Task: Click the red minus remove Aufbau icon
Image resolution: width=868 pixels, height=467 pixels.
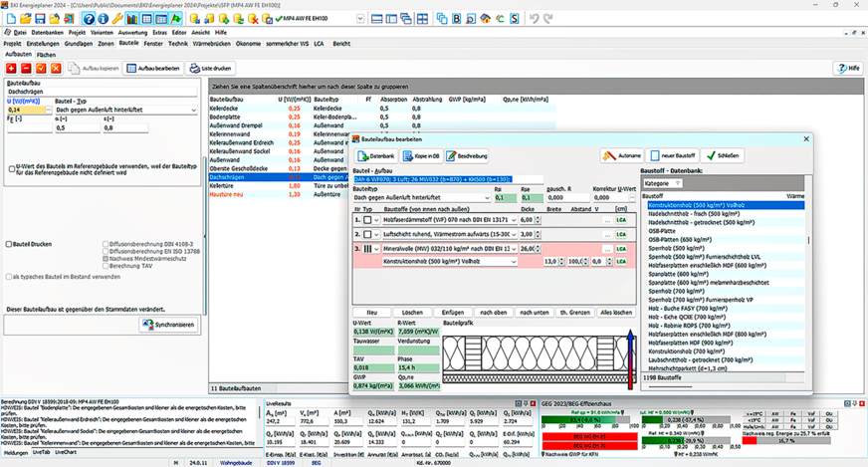Action: tap(26, 67)
